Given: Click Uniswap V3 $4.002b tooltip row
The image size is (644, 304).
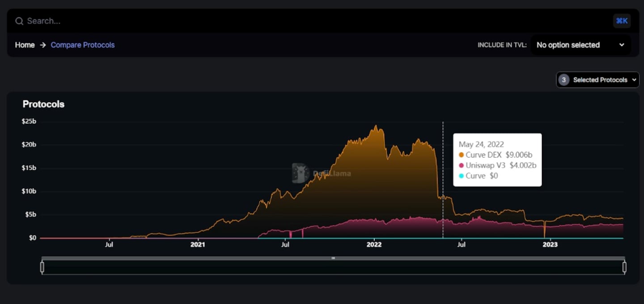Looking at the screenshot, I should (x=497, y=165).
